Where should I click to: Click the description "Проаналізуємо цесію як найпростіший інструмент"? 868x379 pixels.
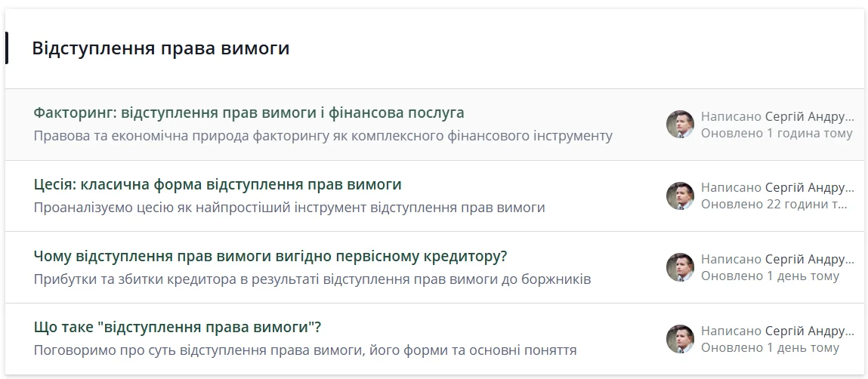(289, 208)
